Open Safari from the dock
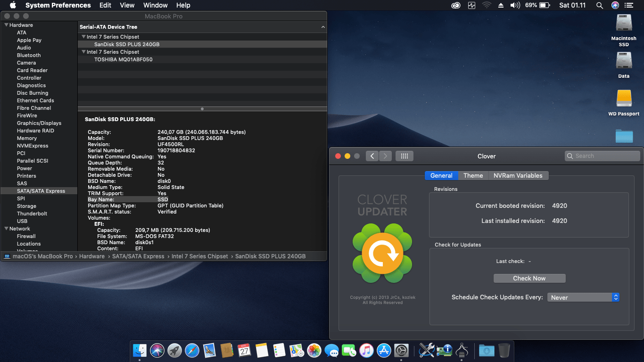644x362 pixels. click(x=192, y=350)
